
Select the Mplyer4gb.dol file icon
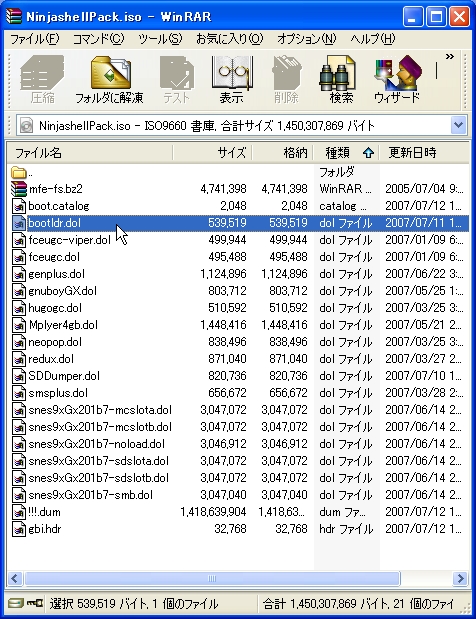(19, 325)
